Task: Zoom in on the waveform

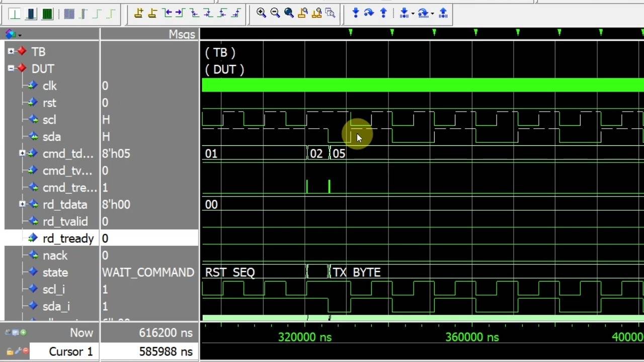Action: point(261,13)
